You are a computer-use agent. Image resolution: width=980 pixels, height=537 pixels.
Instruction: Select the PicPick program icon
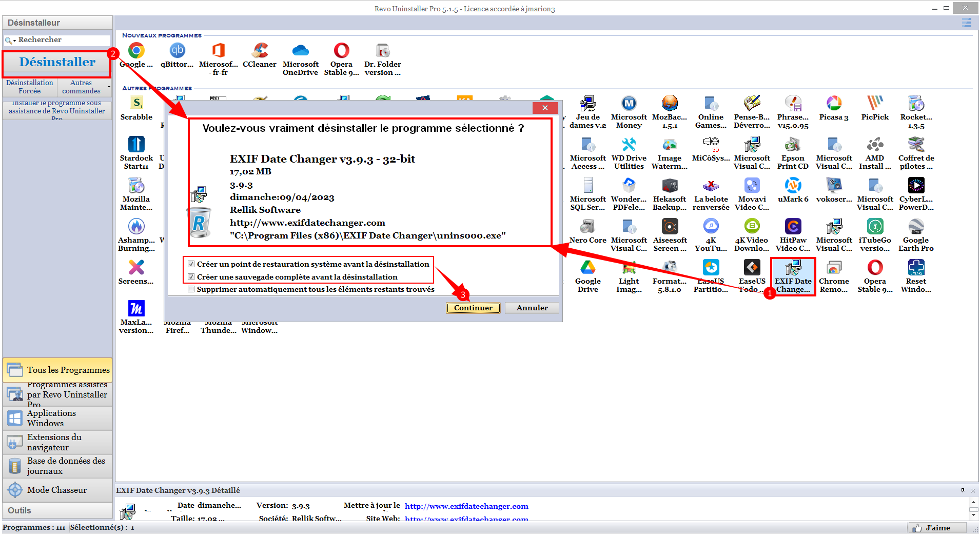coord(875,104)
